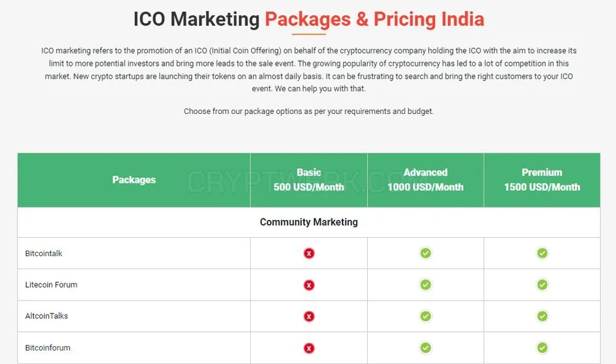Screen dimensions: 616x364
Task: Click the red X for Bitcoinforum Basic
Action: pos(309,348)
